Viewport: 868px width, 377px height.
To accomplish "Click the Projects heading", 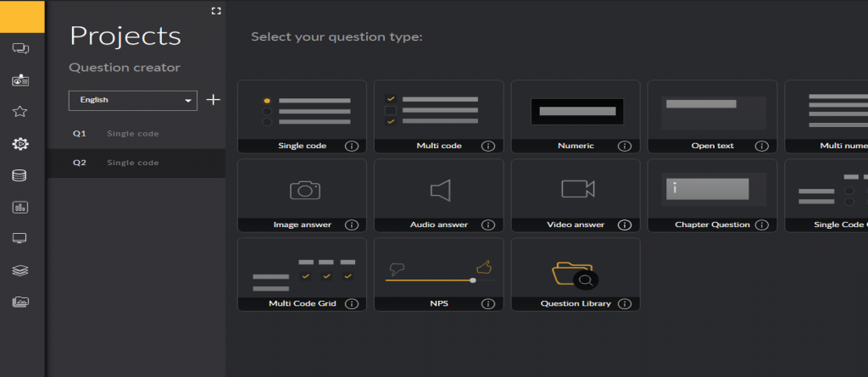I will point(125,36).
